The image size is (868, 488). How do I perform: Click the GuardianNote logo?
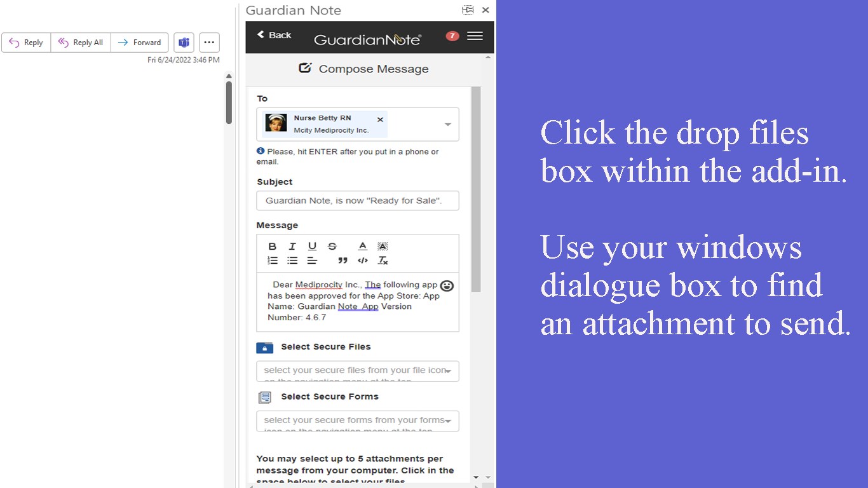367,39
